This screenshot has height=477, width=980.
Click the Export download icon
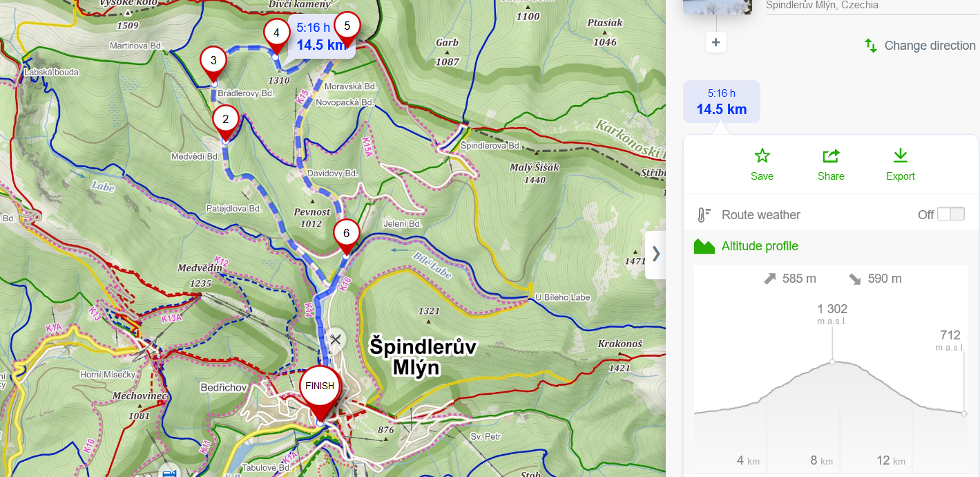tap(900, 156)
